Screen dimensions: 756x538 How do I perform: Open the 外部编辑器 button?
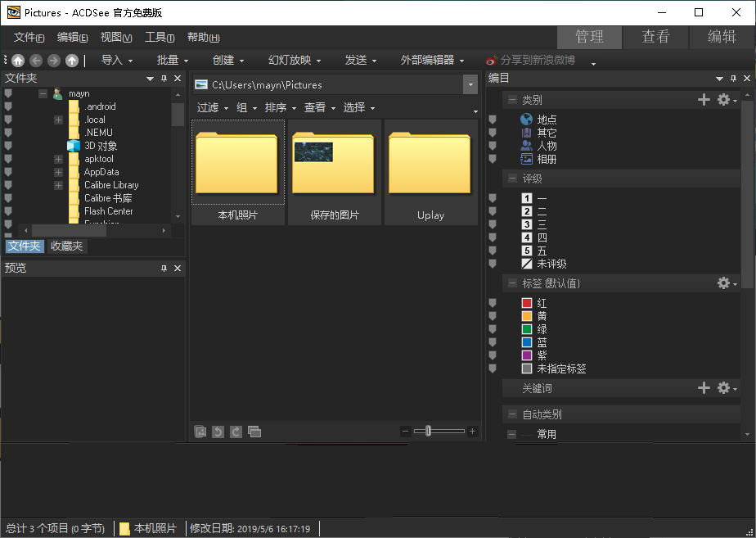coord(432,61)
